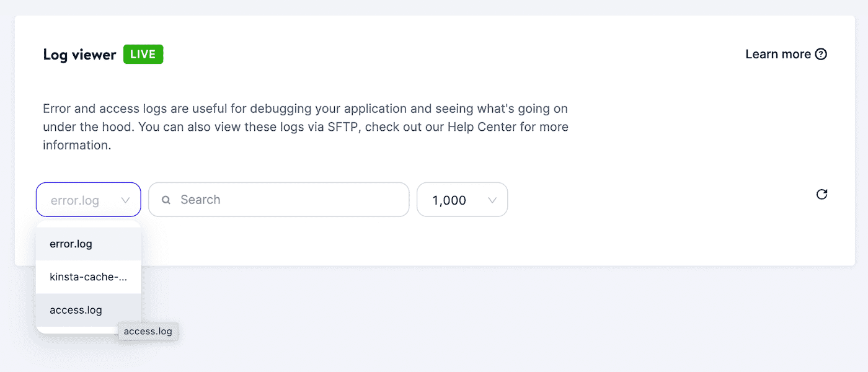Collapse the log file dropdown via its chevron

pos(126,200)
